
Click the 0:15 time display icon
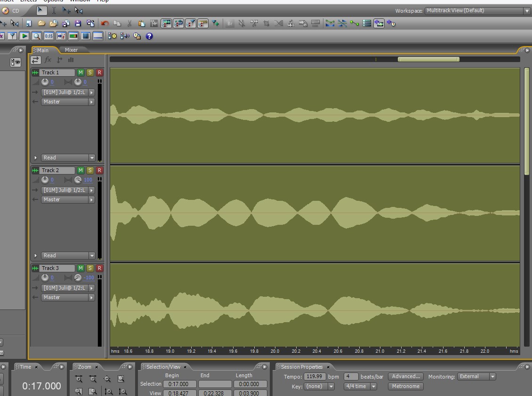49,36
